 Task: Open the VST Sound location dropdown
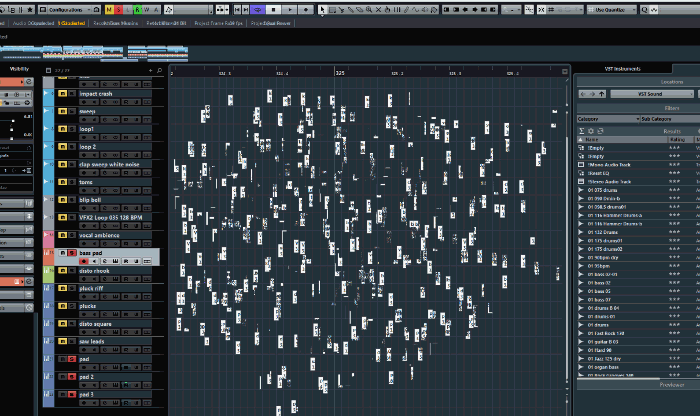(649, 93)
